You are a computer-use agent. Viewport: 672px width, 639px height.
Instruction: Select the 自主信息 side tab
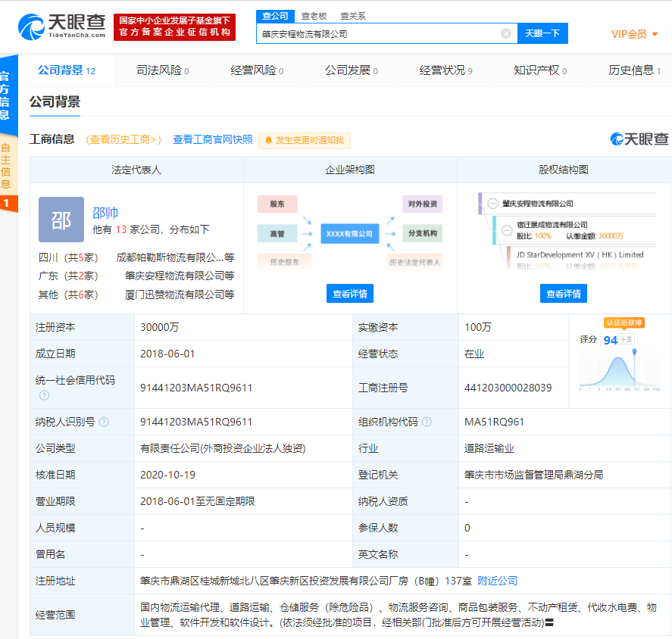coord(5,167)
